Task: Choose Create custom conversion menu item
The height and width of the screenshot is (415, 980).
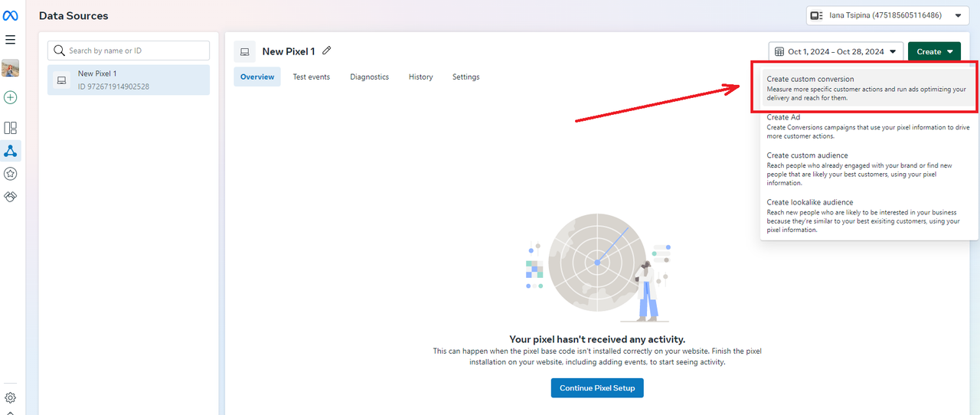Action: click(869, 88)
